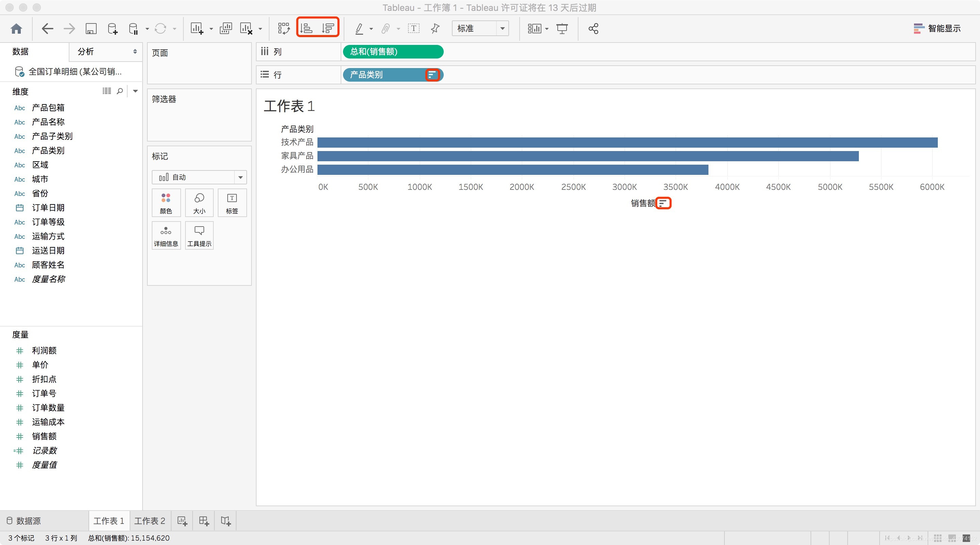Click the share workbook icon
The image size is (980, 545).
(593, 29)
